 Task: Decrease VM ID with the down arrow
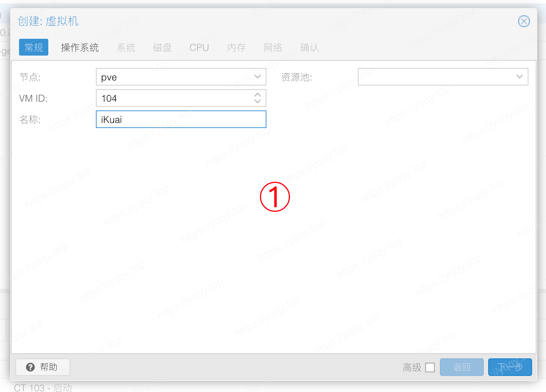[x=258, y=101]
